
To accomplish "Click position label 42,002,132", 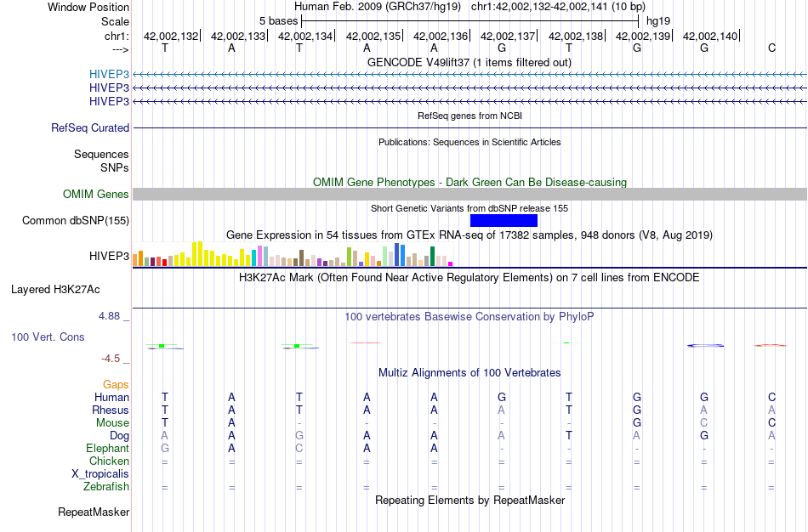I will [171, 36].
